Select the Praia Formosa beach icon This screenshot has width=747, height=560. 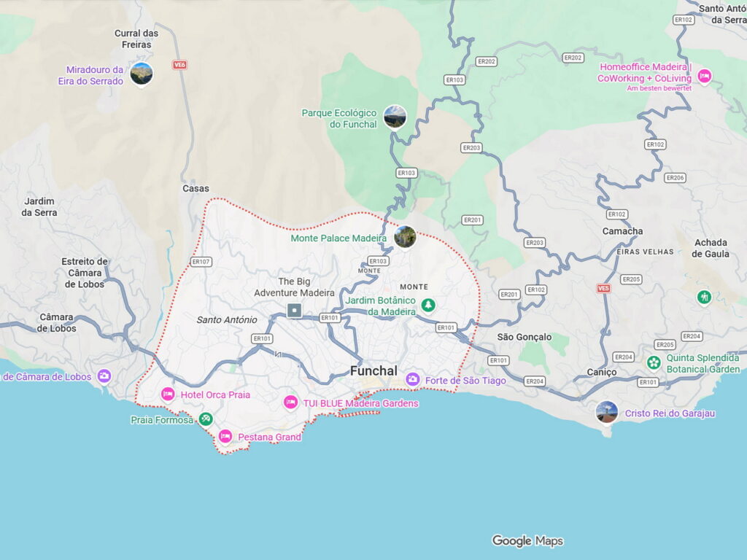tap(206, 420)
